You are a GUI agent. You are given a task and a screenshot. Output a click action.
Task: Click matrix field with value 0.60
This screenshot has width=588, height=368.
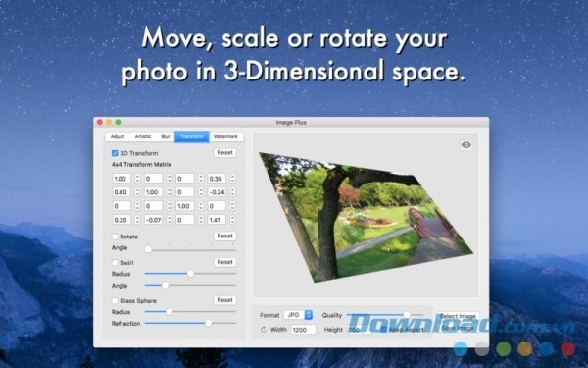[122, 192]
